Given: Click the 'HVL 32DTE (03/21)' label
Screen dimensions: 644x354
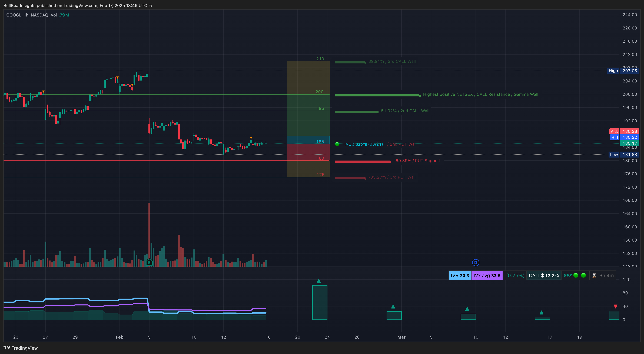Looking at the screenshot, I should [363, 144].
